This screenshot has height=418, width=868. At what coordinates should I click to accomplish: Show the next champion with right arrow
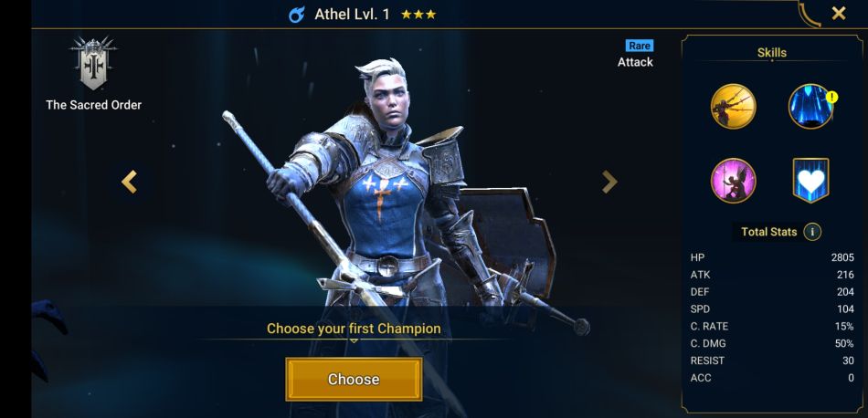(x=609, y=182)
